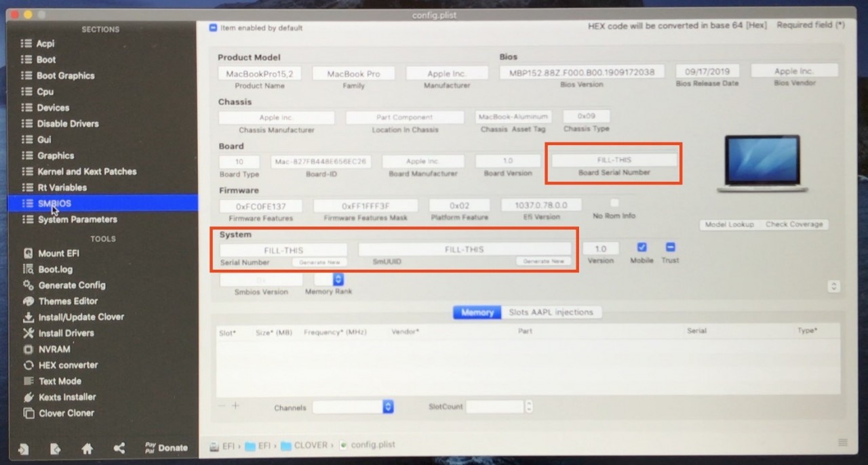Click config.plist in the path bar
Viewport: 868px width, 465px height.
(367, 445)
